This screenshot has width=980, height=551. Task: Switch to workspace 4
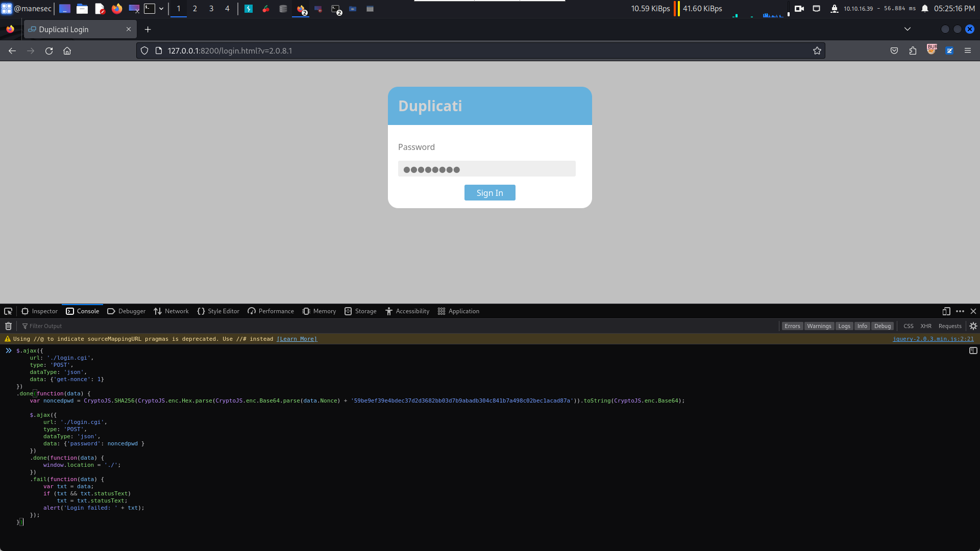coord(227,9)
